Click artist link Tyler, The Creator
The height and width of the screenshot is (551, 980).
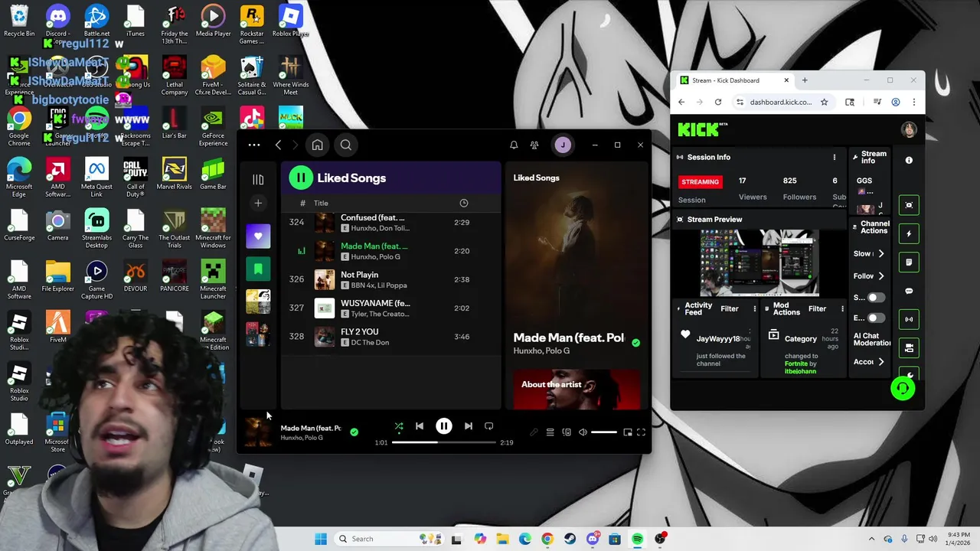380,314
